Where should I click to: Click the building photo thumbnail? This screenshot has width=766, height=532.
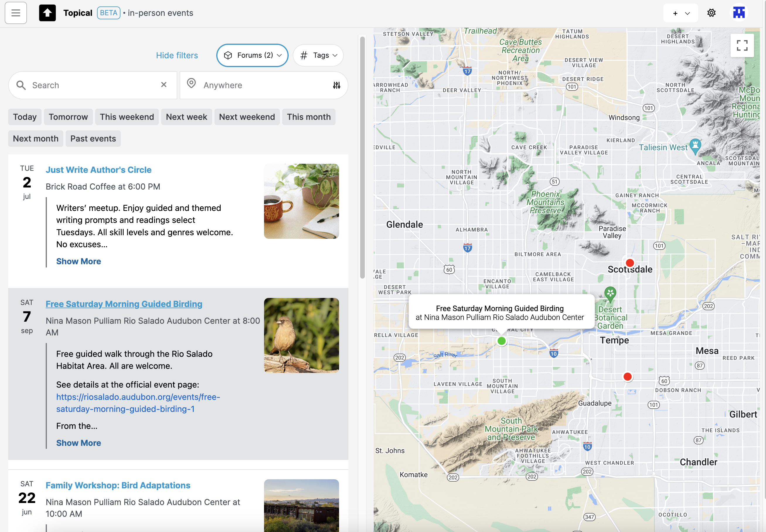click(x=301, y=505)
